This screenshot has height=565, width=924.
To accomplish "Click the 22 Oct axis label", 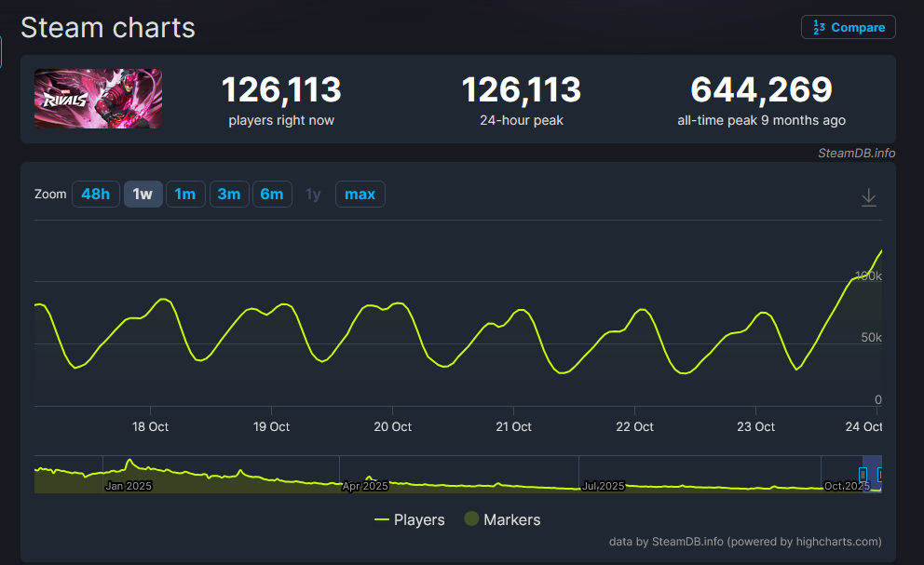I will (x=634, y=426).
